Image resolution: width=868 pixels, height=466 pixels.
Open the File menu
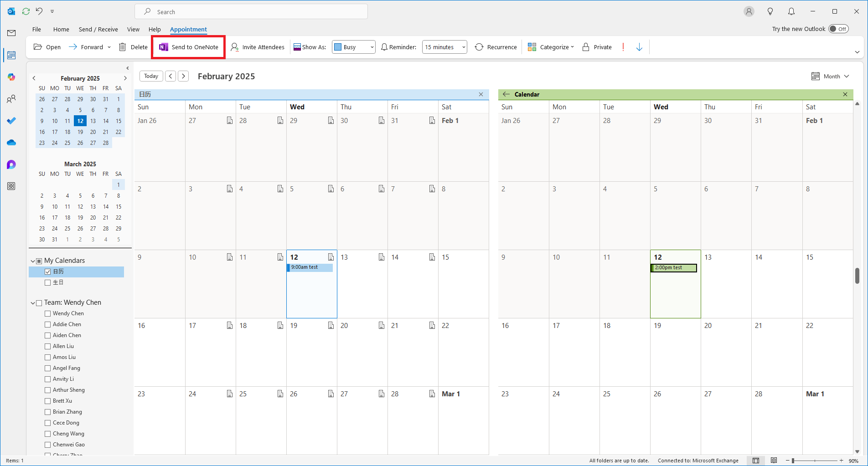tap(36, 29)
